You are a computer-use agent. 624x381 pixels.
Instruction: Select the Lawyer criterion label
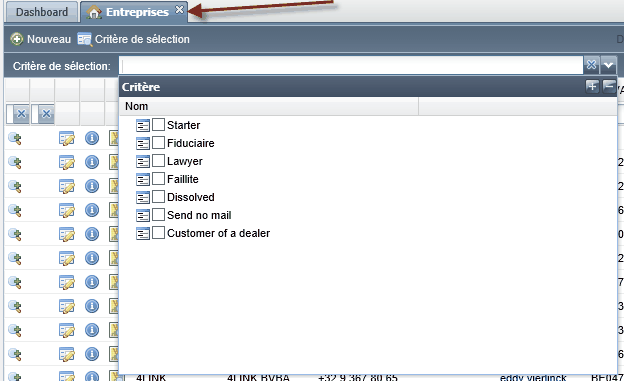click(x=185, y=161)
